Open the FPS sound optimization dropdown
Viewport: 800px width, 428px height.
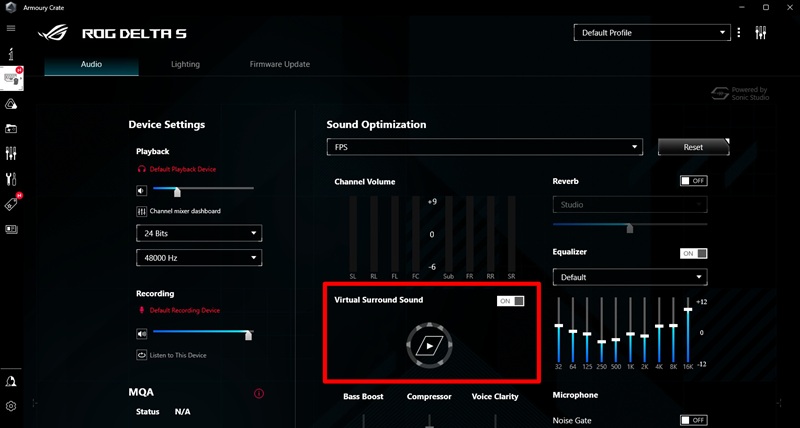(484, 147)
